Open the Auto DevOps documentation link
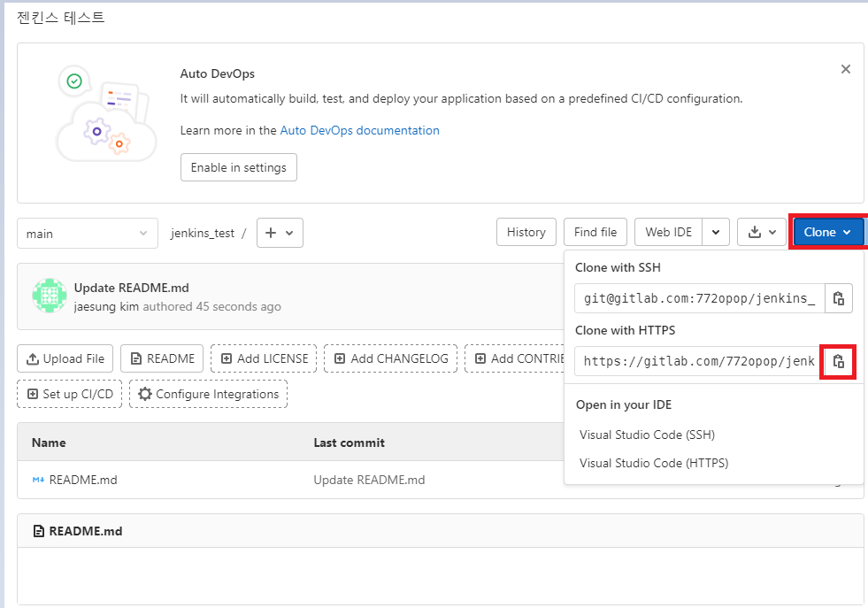 (359, 131)
